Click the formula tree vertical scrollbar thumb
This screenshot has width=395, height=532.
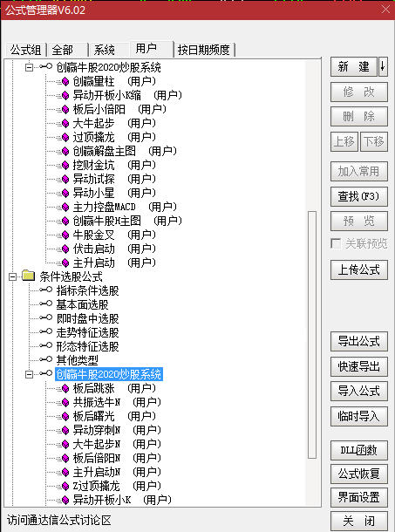(312, 335)
